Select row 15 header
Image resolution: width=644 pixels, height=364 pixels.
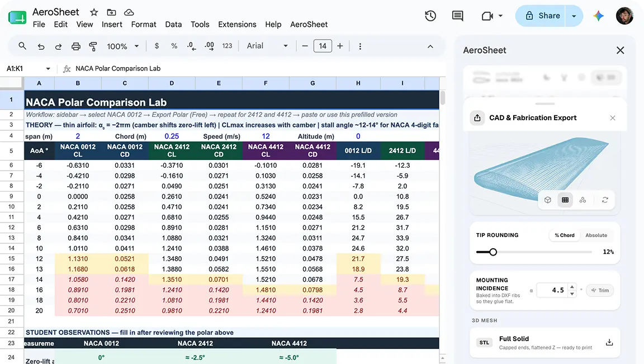12,258
